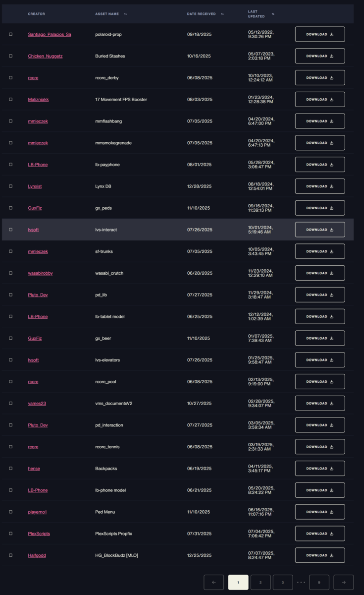Download the gx_beer asset
364x595 pixels.
(x=320, y=338)
